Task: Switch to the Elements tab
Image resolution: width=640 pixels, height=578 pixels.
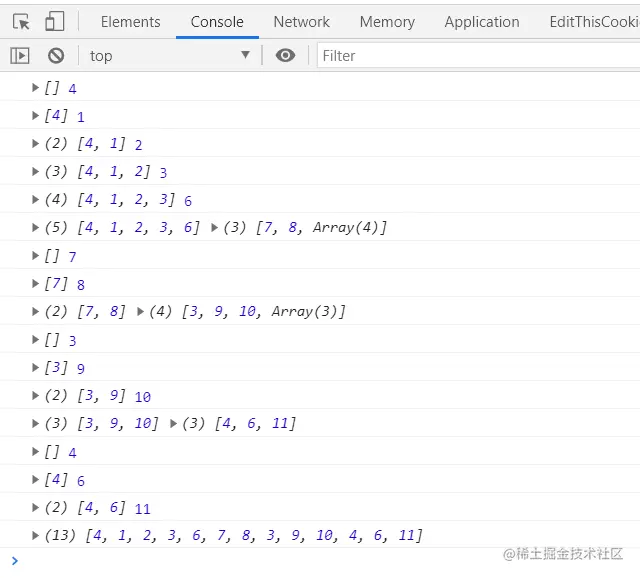Action: pyautogui.click(x=131, y=22)
